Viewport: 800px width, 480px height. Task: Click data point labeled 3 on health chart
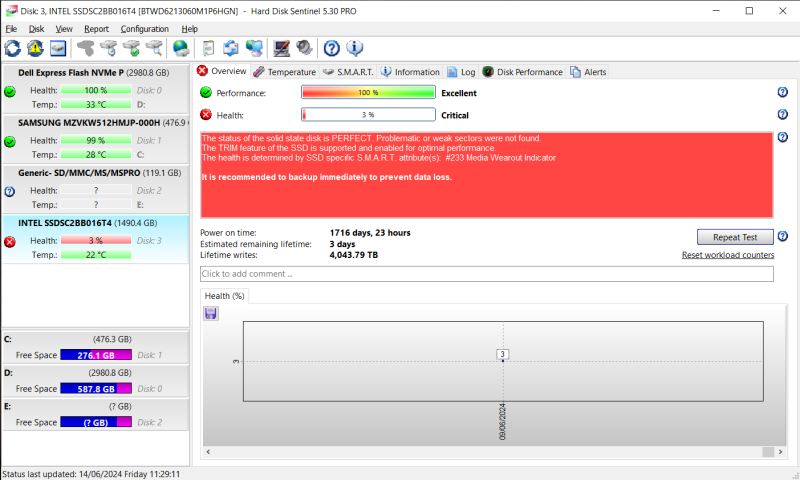click(x=503, y=355)
